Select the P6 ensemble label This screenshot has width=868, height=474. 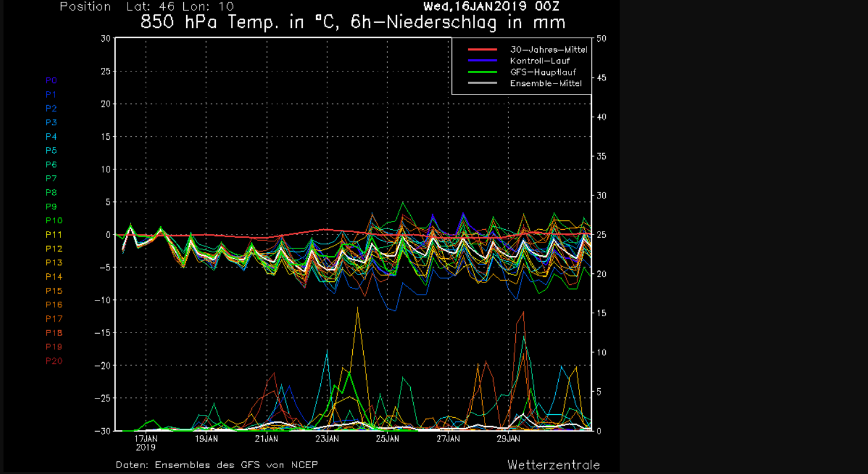pyautogui.click(x=51, y=165)
